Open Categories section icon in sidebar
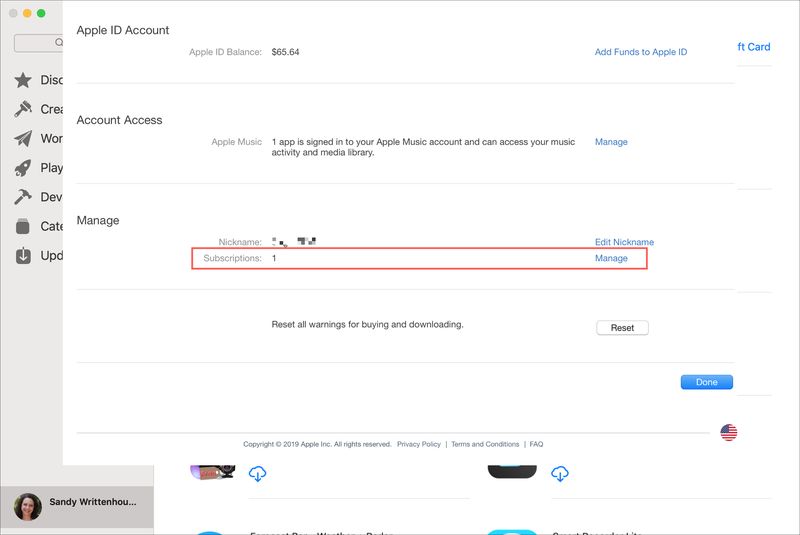Image resolution: width=800 pixels, height=535 pixels. pos(23,226)
